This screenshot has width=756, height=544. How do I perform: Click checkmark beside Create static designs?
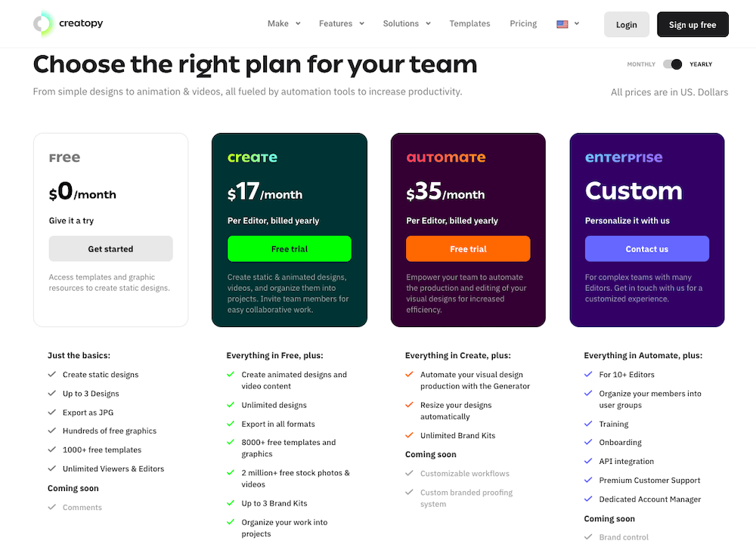pyautogui.click(x=52, y=375)
